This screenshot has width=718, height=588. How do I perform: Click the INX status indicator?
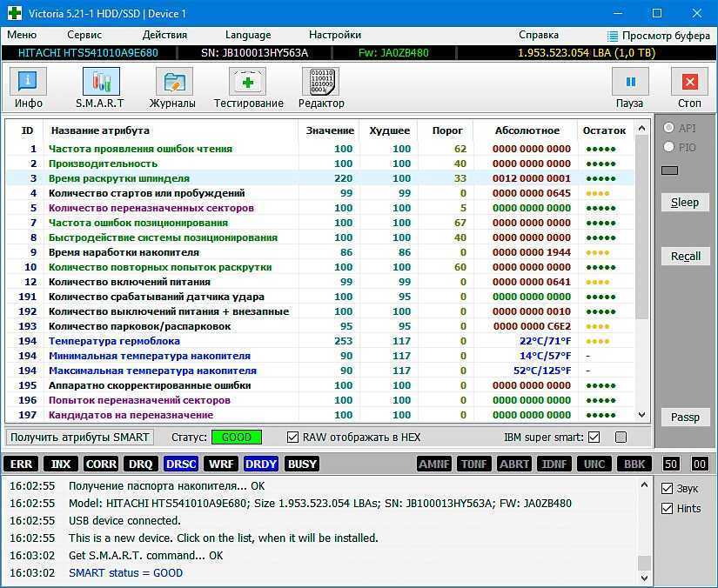tap(61, 464)
